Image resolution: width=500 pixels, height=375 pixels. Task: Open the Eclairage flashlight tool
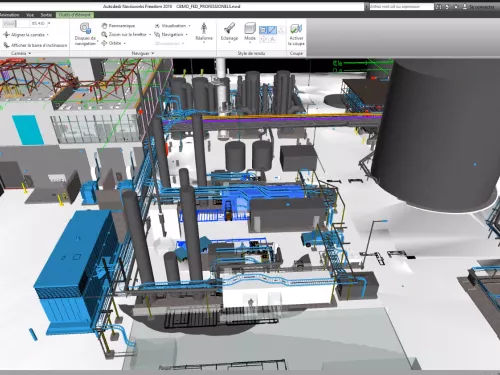tap(229, 32)
